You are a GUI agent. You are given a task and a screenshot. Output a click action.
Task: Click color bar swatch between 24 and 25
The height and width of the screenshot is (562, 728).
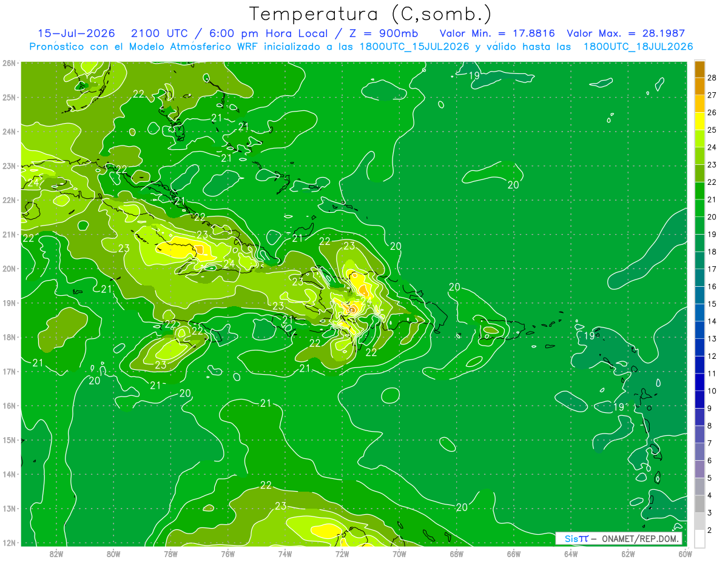699,139
